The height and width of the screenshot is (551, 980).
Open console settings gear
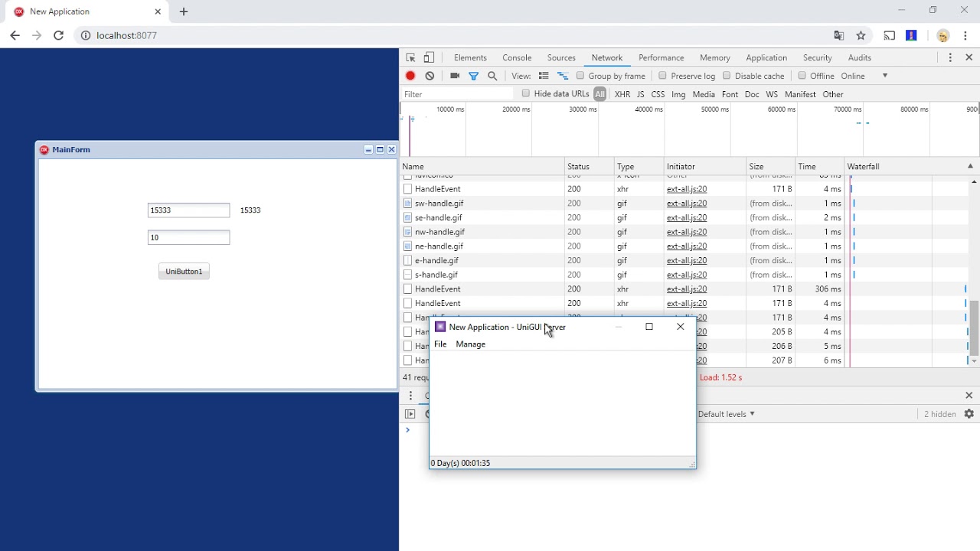point(969,414)
